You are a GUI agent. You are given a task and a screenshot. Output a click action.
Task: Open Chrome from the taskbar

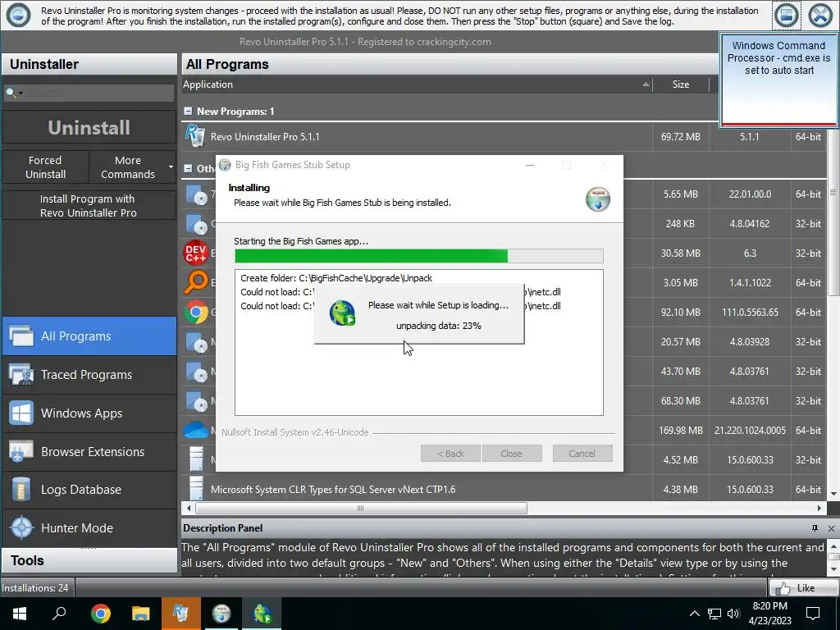click(x=100, y=614)
